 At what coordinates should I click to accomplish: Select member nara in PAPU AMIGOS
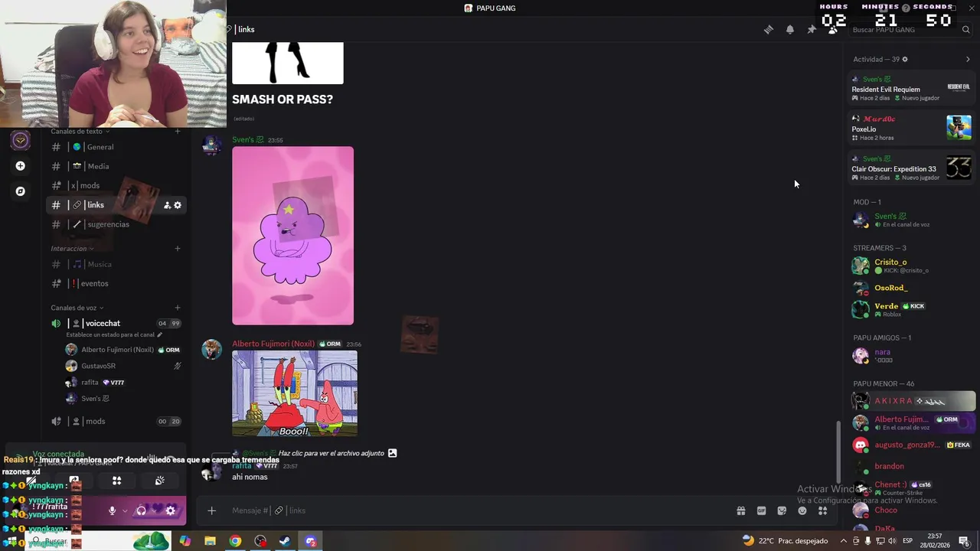tap(911, 356)
